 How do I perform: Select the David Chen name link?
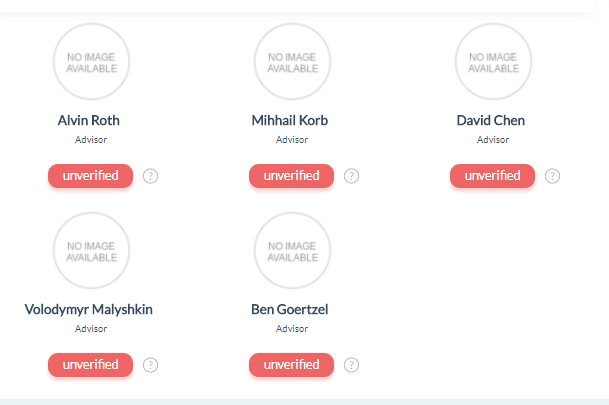491,121
